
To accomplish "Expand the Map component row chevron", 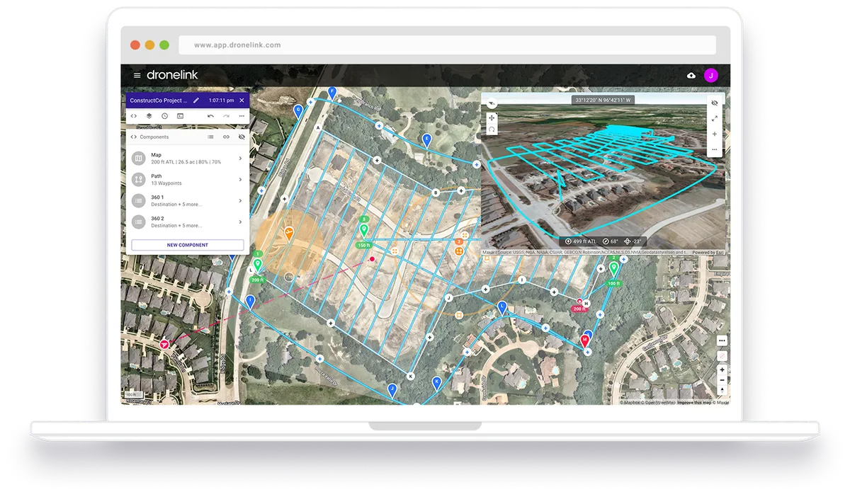I will tap(240, 159).
